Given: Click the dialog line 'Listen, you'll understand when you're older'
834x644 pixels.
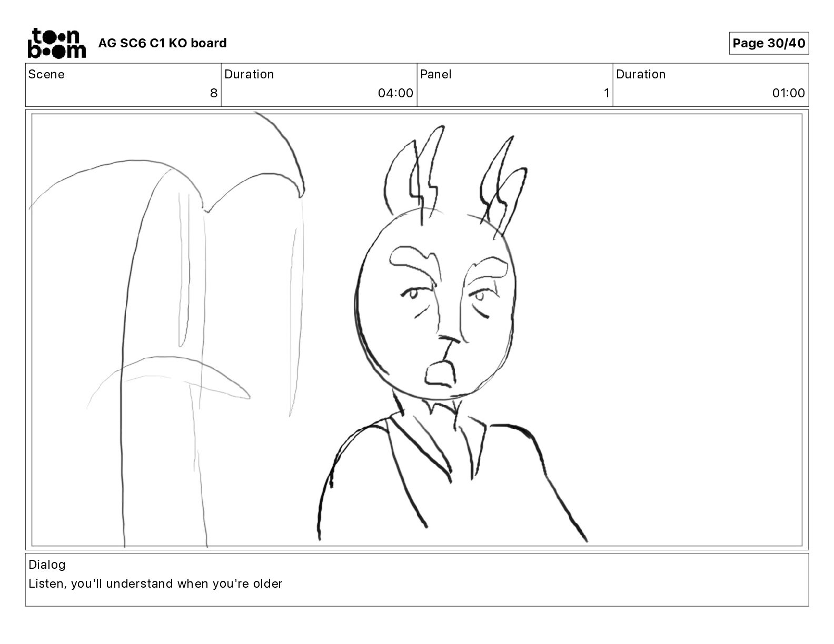Looking at the screenshot, I should pos(155,583).
